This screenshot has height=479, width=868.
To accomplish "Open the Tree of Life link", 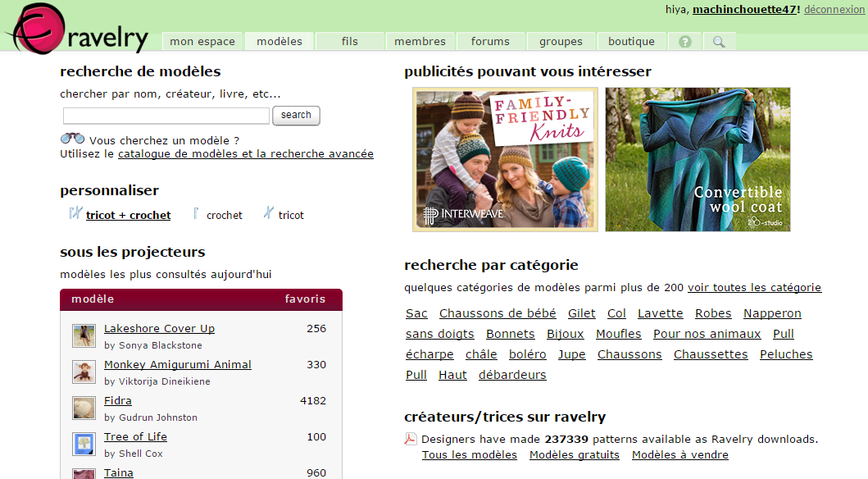I will click(x=135, y=436).
